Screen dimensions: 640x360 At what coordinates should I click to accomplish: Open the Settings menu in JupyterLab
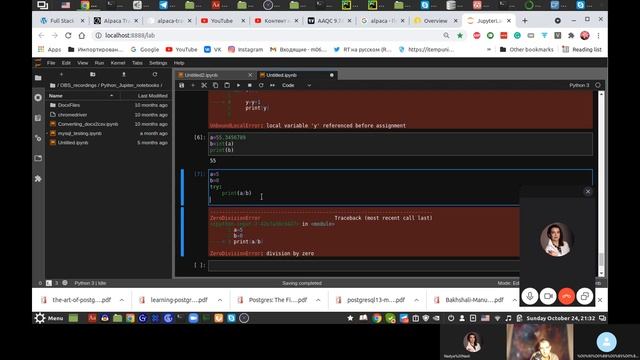click(158, 63)
